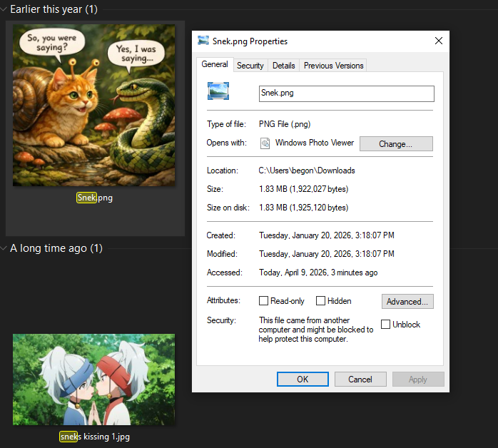The image size is (498, 448).
Task: Click the 'PNG File (.png)' file type text
Action: pyautogui.click(x=285, y=124)
